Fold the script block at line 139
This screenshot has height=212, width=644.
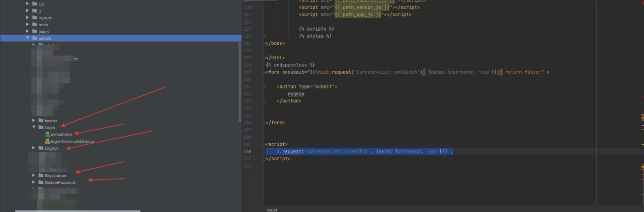click(264, 144)
